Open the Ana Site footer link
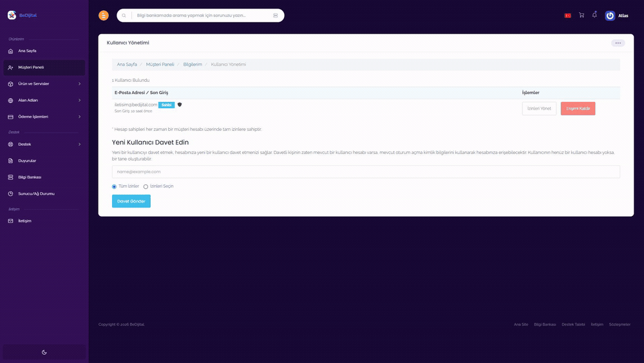This screenshot has width=644, height=363. click(x=521, y=324)
